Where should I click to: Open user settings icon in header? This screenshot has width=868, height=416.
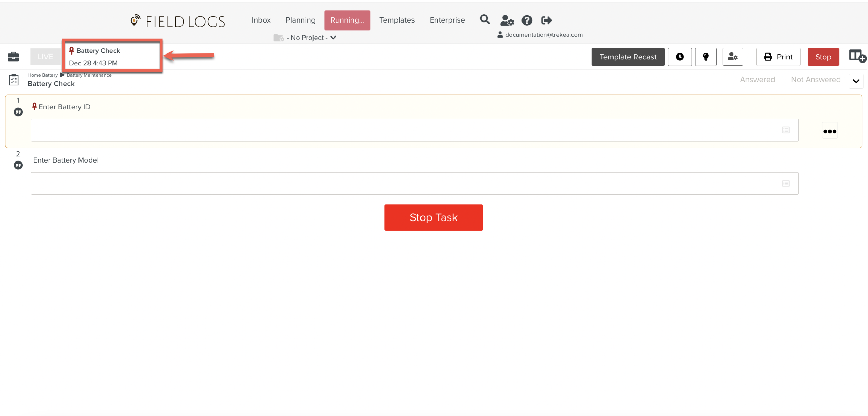(507, 20)
